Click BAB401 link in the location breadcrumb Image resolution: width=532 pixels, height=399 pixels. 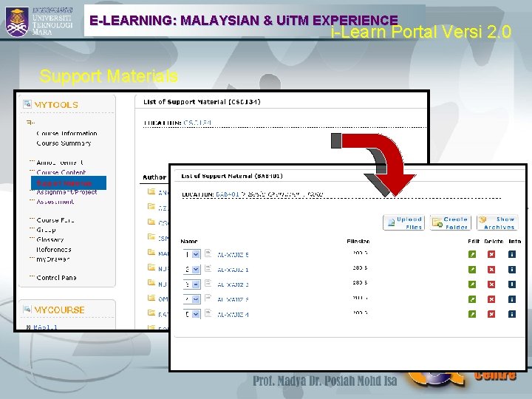(228, 194)
